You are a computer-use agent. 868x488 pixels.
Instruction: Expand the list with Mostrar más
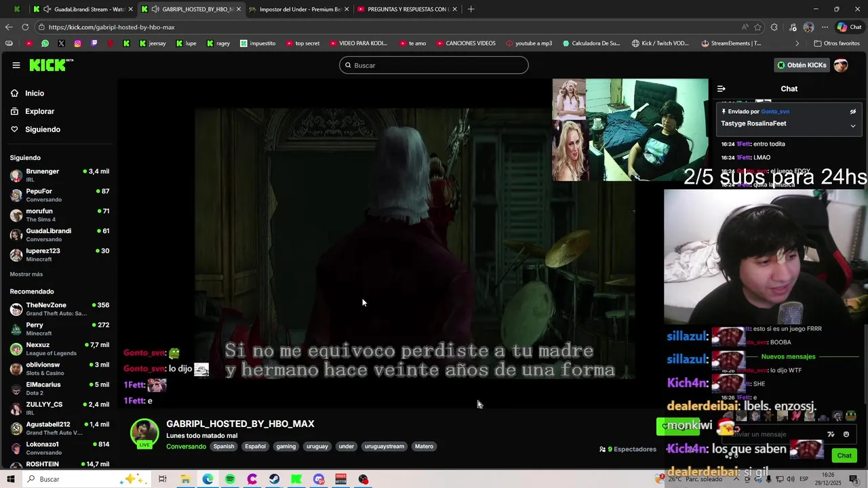click(26, 274)
